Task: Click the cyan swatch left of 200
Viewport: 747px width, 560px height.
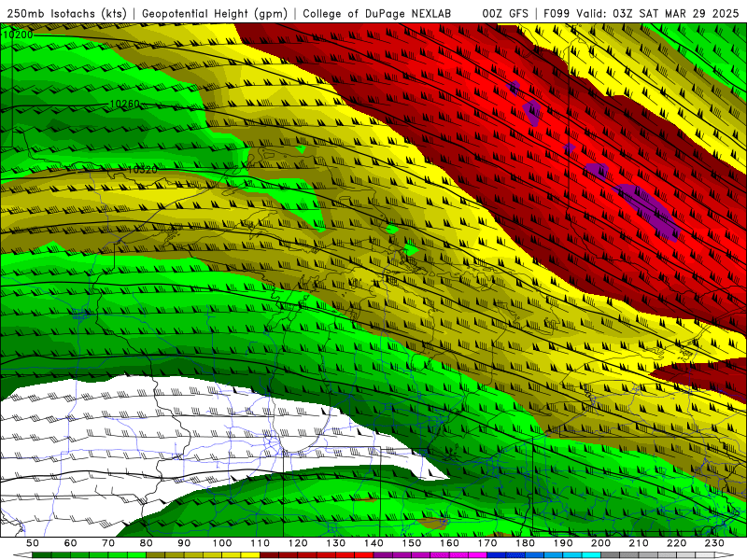Action: [591, 555]
